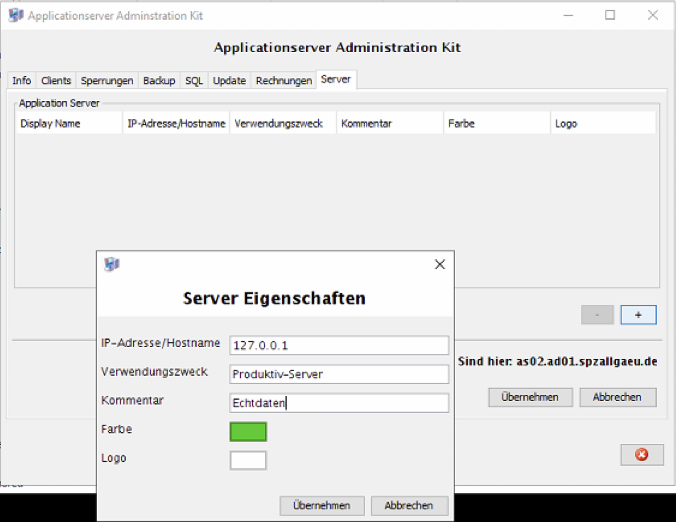
Task: Minimize the Administration Kit window
Action: click(x=569, y=15)
